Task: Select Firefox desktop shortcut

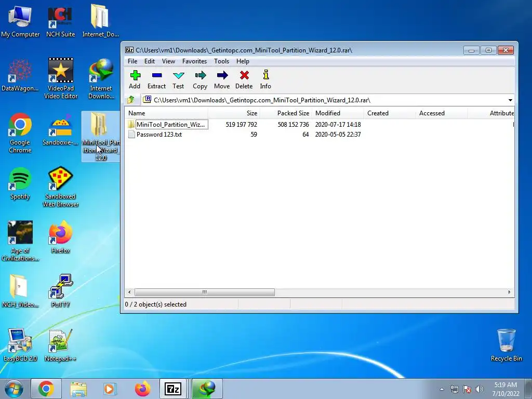Action: point(60,237)
